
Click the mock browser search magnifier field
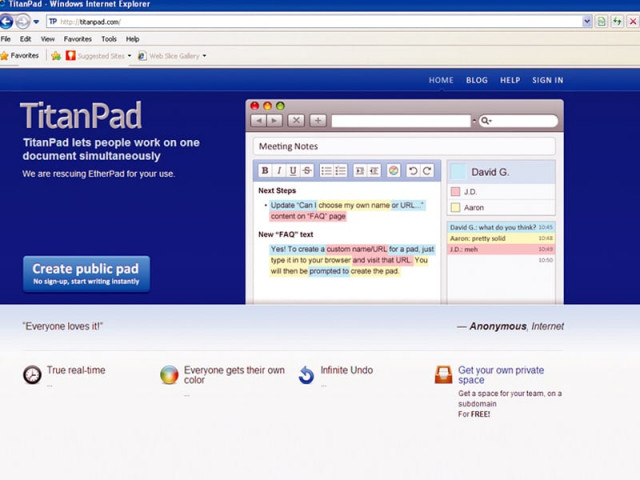518,121
